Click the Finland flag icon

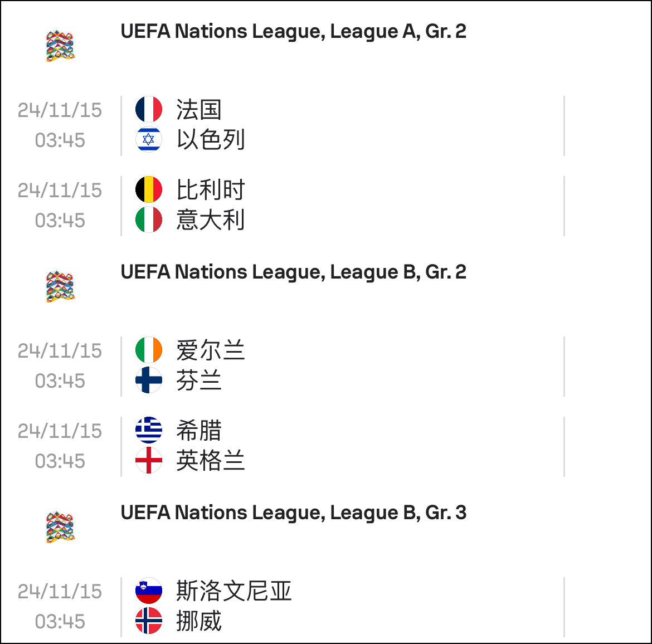149,380
